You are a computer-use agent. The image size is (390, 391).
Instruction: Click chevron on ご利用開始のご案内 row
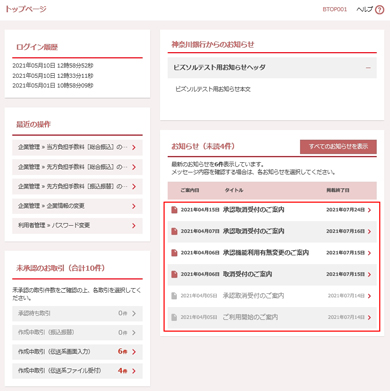(x=369, y=317)
